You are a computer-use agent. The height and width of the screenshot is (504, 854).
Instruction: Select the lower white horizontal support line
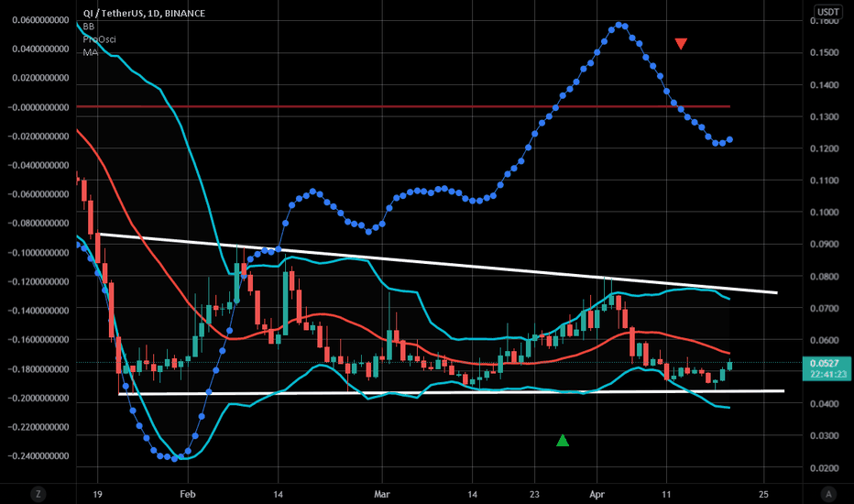pos(451,392)
